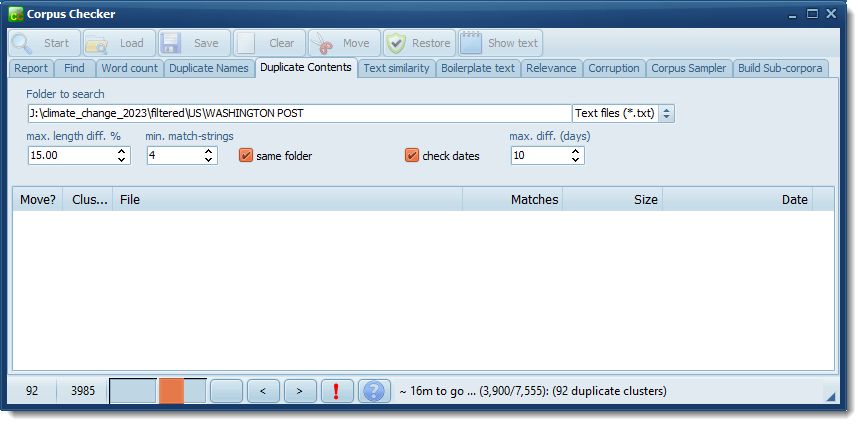Click the orange progress bar indicator
The height and width of the screenshot is (426, 862).
(171, 391)
